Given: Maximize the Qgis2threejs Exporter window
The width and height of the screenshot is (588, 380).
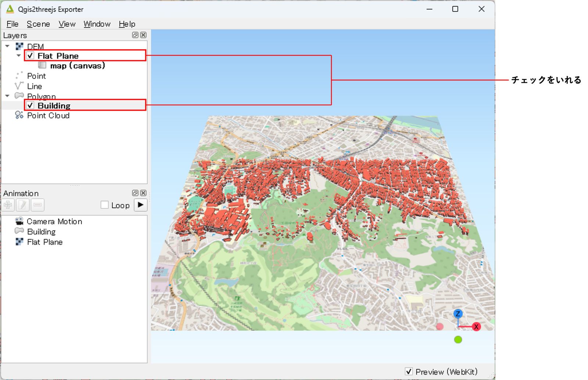Looking at the screenshot, I should pyautogui.click(x=455, y=9).
